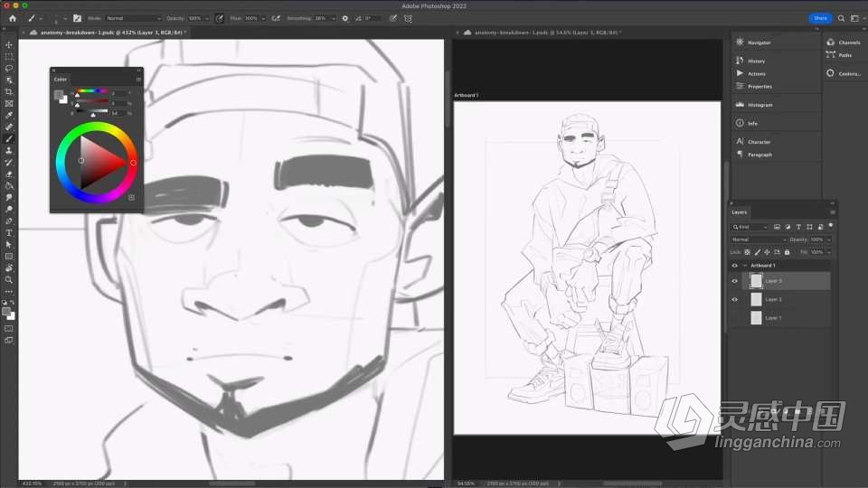
Task: Select the Clone Stamp tool
Action: pos(9,151)
